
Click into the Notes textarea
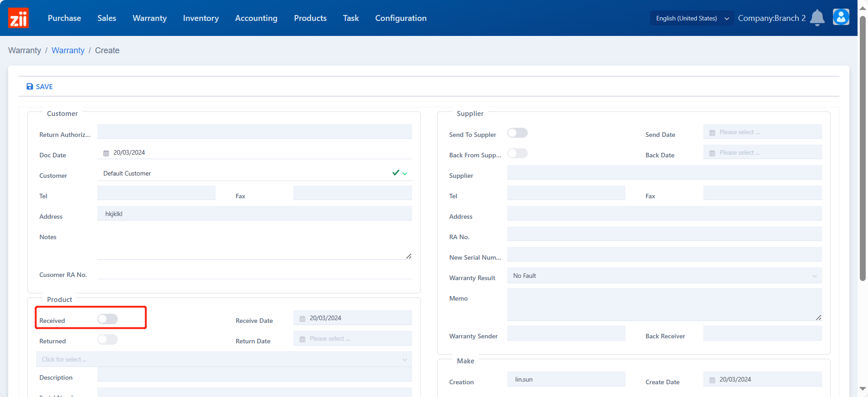pyautogui.click(x=255, y=243)
